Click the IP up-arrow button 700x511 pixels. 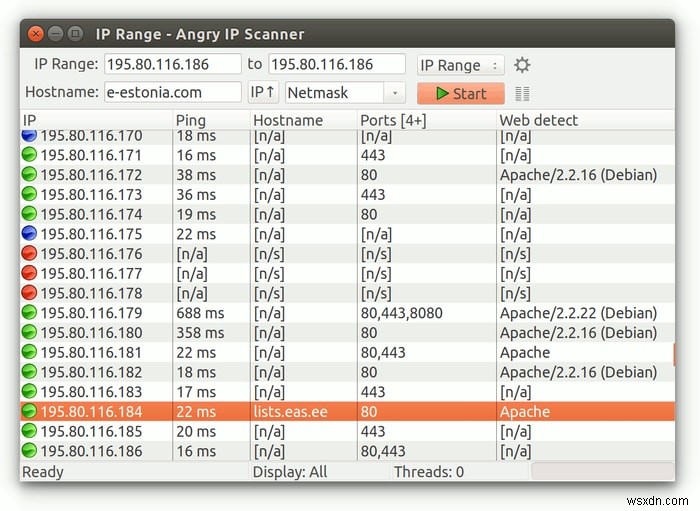pyautogui.click(x=263, y=92)
